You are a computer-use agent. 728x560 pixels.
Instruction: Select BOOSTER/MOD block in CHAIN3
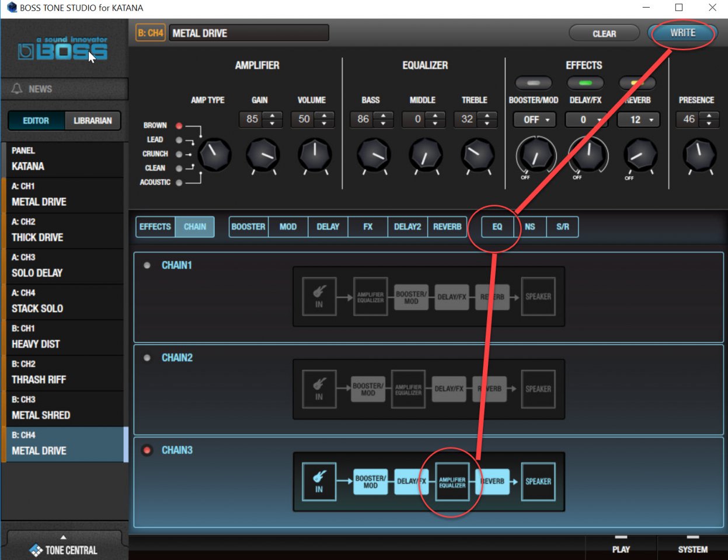tap(370, 481)
